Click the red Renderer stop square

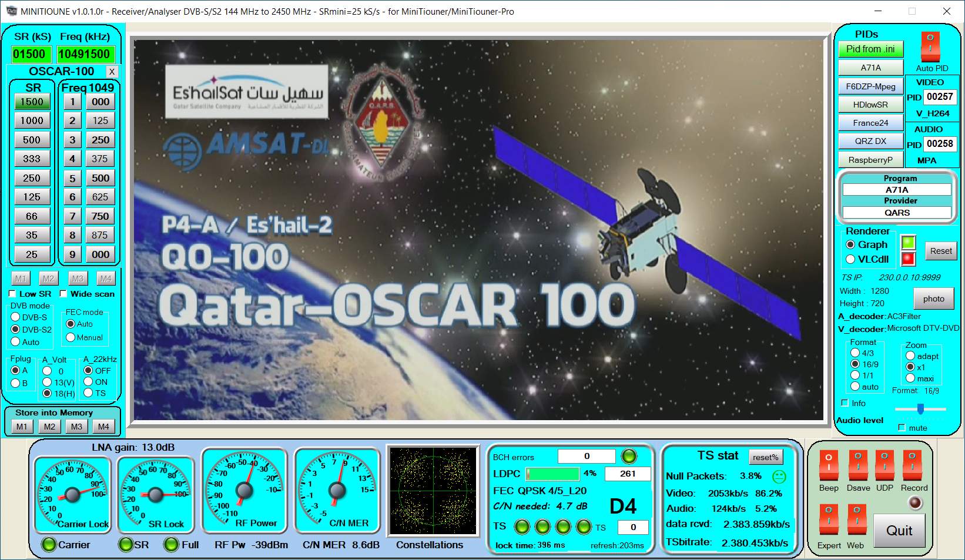tap(909, 259)
